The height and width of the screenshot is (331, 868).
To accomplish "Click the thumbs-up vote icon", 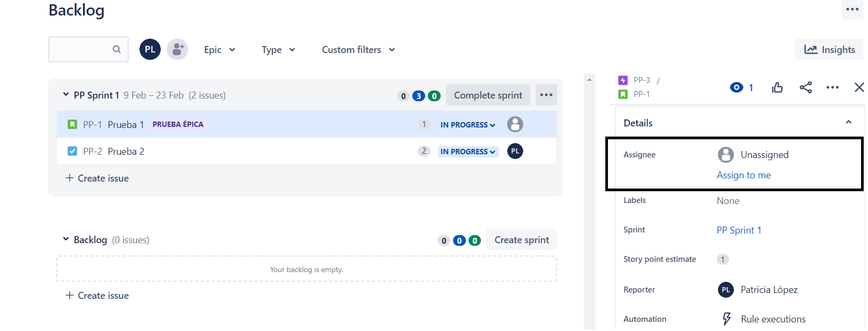I will 777,87.
